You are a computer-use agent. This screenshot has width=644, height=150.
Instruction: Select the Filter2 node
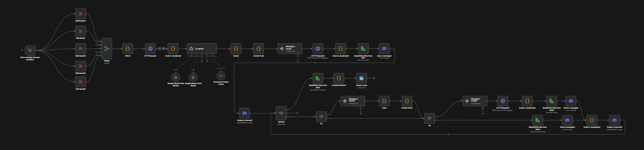(128, 49)
